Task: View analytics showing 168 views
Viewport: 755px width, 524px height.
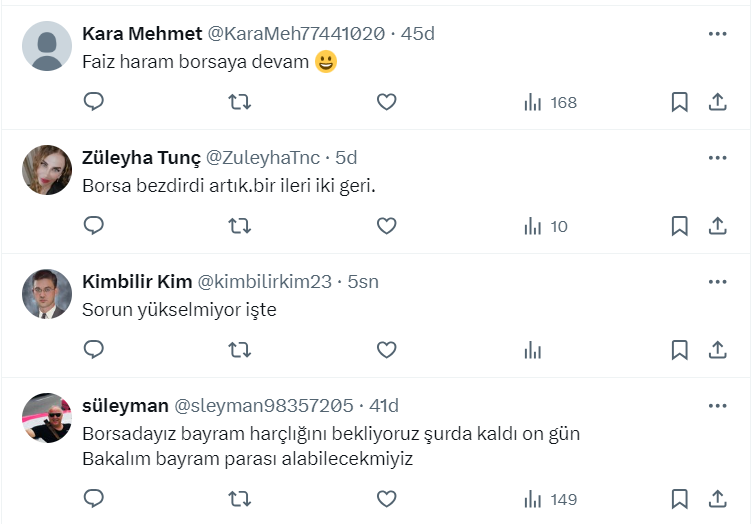Action: point(551,102)
